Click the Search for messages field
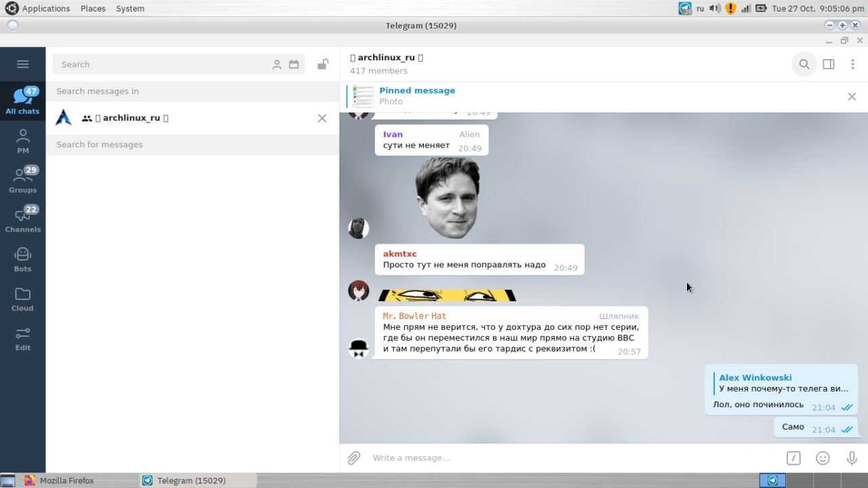The height and width of the screenshot is (488, 868). point(193,145)
